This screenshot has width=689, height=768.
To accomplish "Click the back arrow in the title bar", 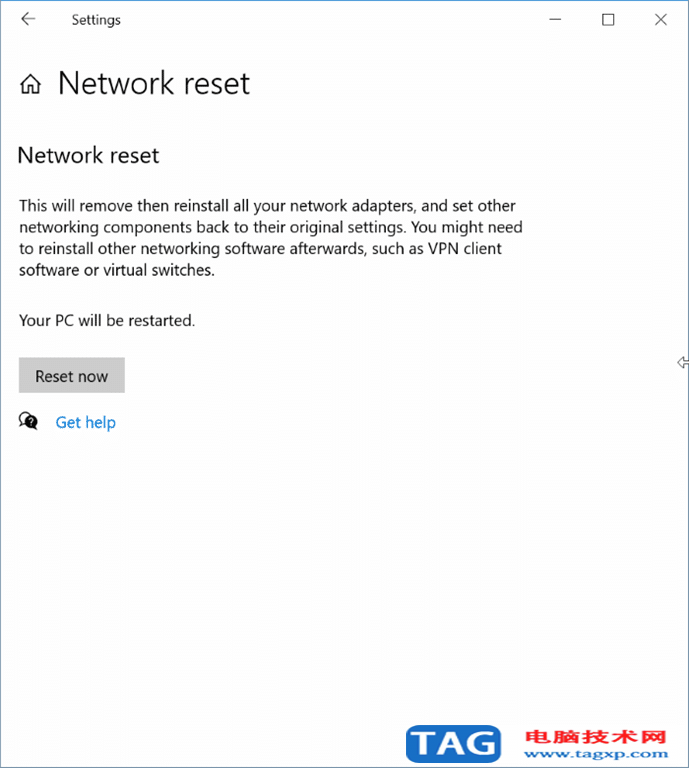I will tap(28, 19).
